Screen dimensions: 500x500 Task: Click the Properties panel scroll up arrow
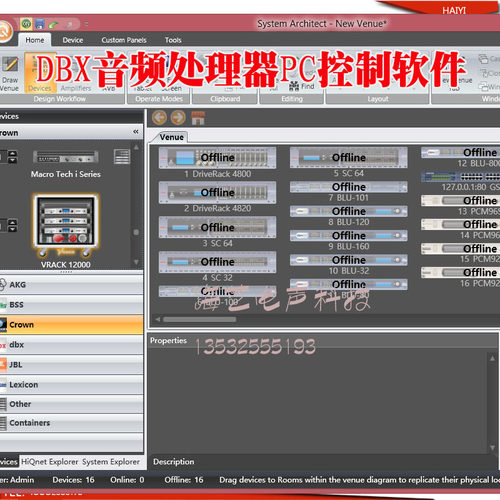492,358
